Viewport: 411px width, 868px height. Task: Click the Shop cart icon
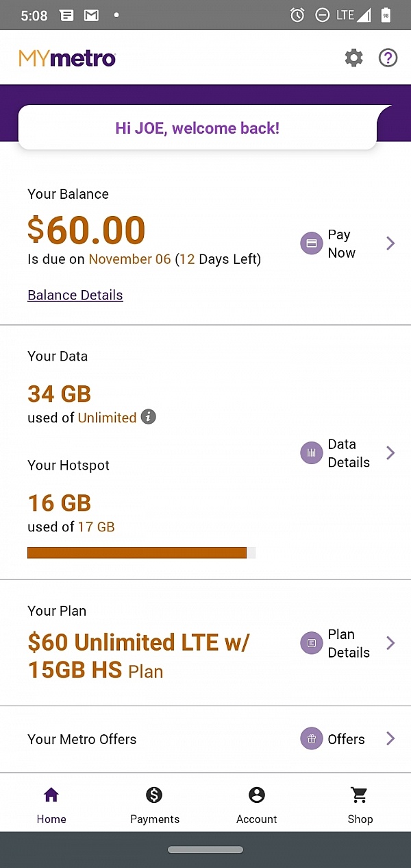(x=359, y=795)
